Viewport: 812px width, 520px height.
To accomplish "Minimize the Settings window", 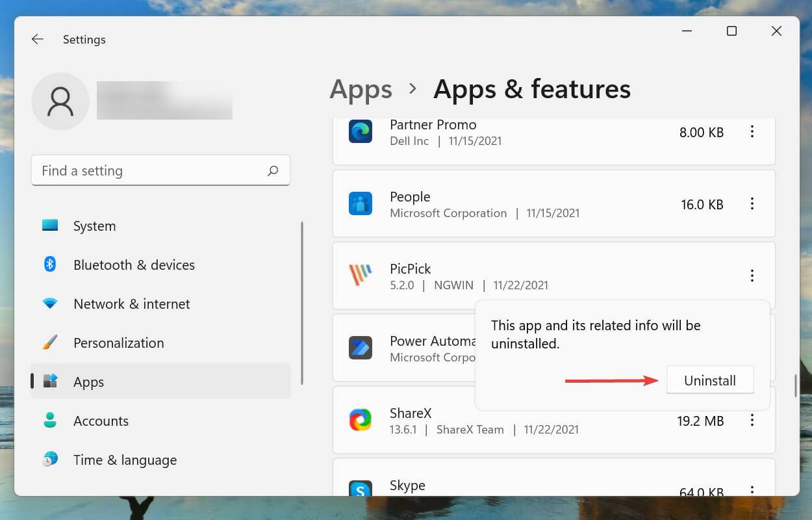I will (687, 31).
